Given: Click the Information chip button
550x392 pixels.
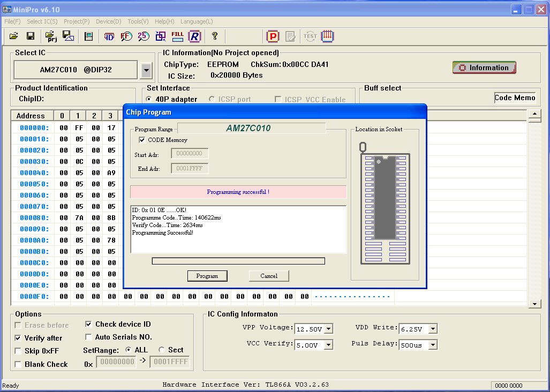Looking at the screenshot, I should pyautogui.click(x=484, y=67).
